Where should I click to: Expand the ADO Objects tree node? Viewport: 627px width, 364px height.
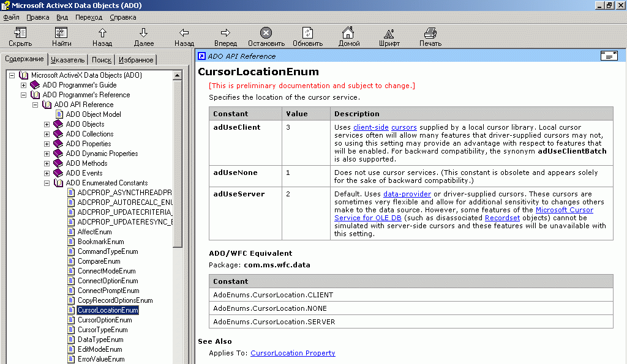point(47,124)
